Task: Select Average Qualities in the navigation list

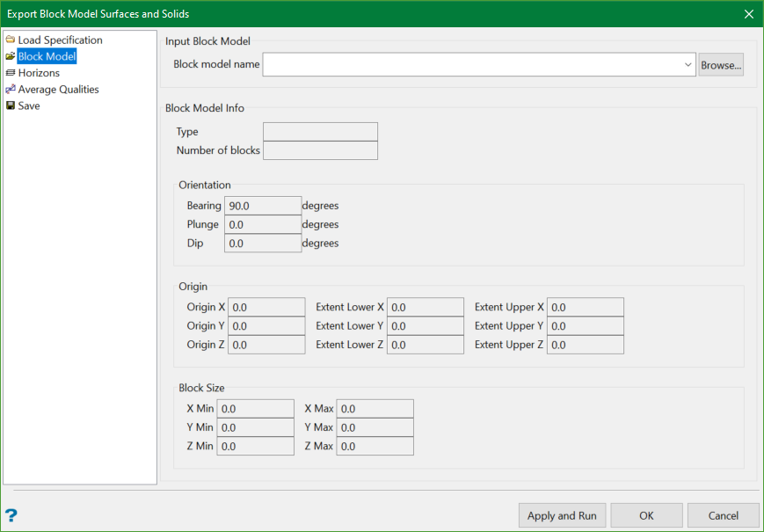Action: tap(59, 89)
